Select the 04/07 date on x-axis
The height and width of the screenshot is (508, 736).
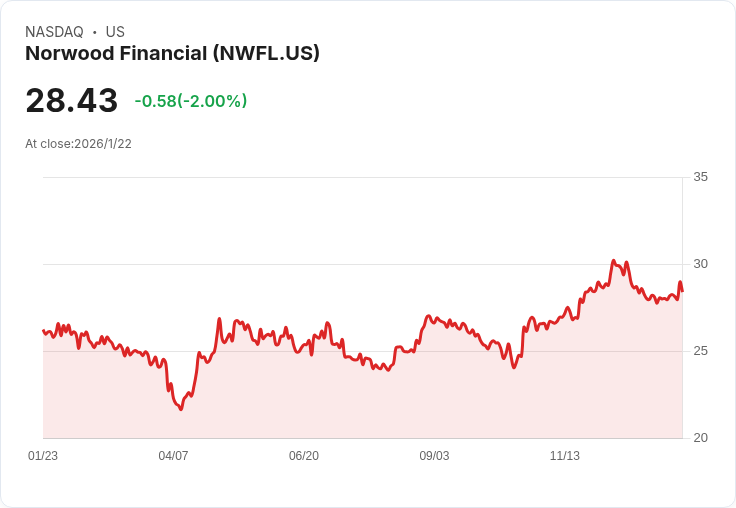(x=173, y=456)
